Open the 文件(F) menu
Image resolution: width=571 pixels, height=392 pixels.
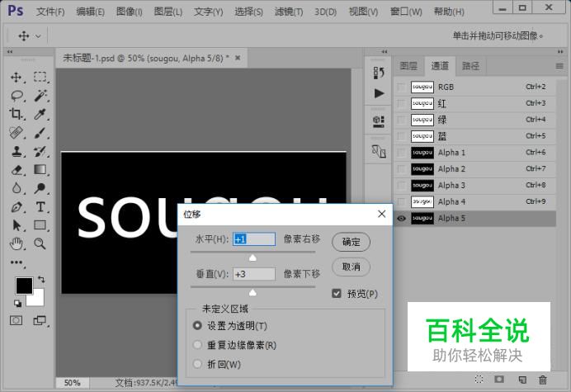coord(50,12)
